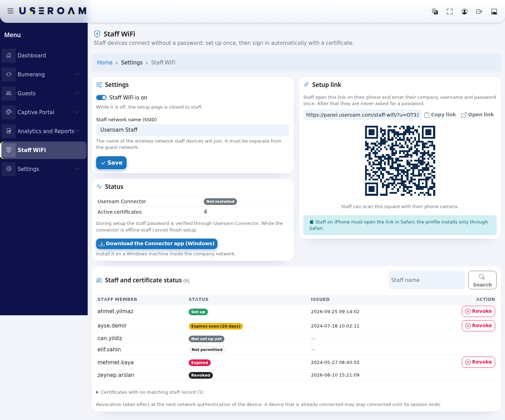
Task: Click the Staff WiFi shield sidebar icon
Action: (x=9, y=150)
